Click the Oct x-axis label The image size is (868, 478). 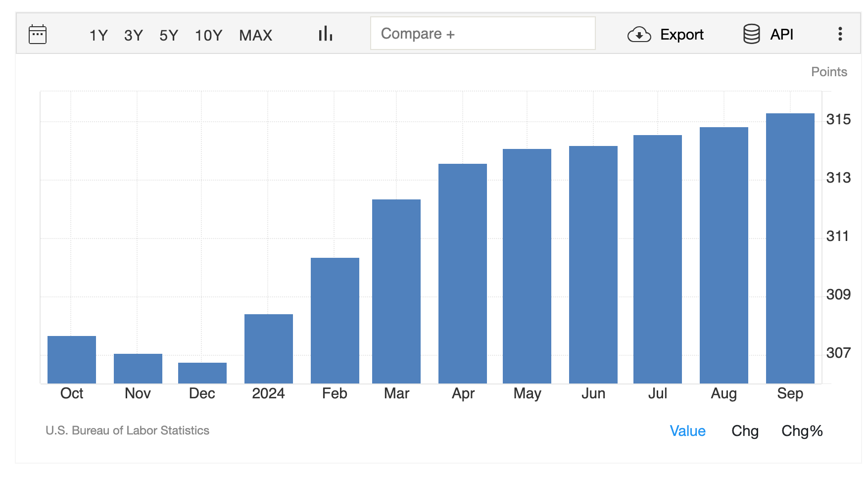72,393
